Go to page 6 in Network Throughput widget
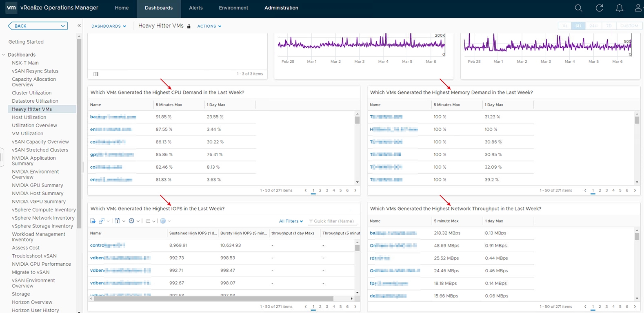The image size is (644, 313). click(x=627, y=306)
